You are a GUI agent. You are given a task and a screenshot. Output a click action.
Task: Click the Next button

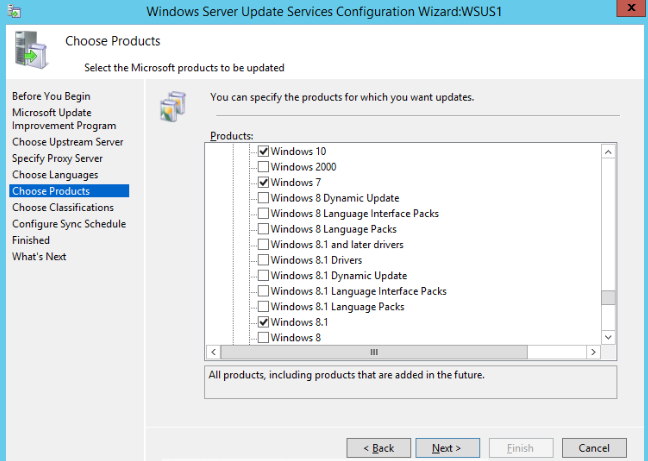448,448
